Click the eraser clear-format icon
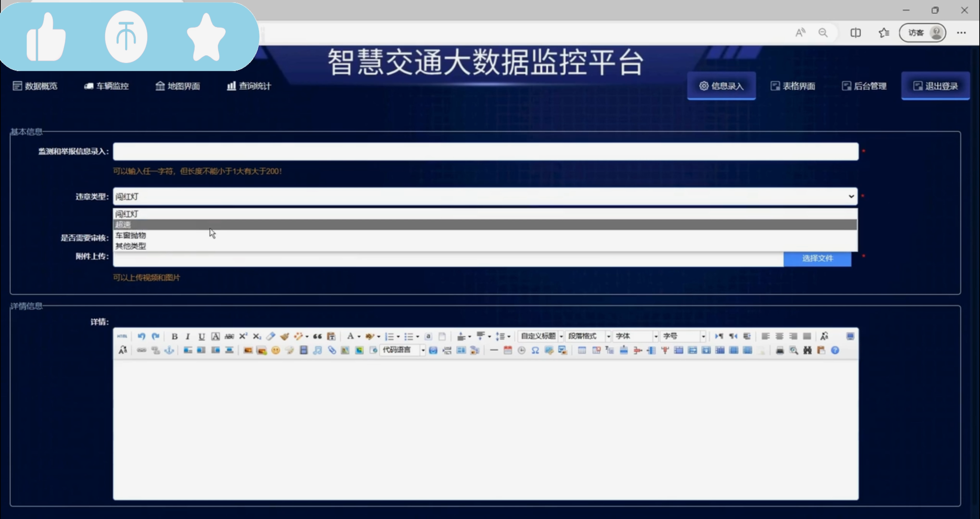 [x=270, y=336]
